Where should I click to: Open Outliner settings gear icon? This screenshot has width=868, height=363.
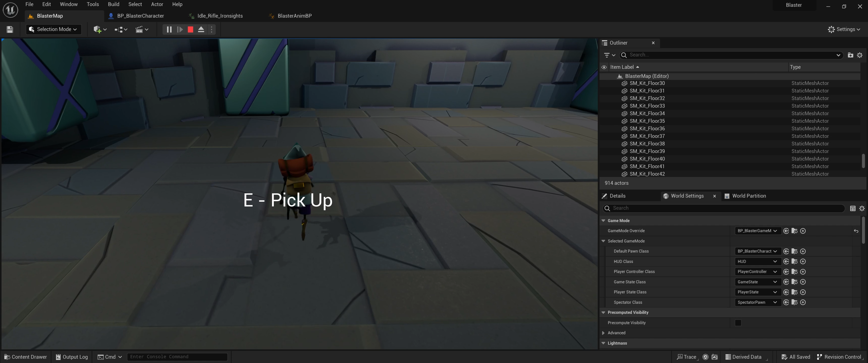click(x=860, y=55)
